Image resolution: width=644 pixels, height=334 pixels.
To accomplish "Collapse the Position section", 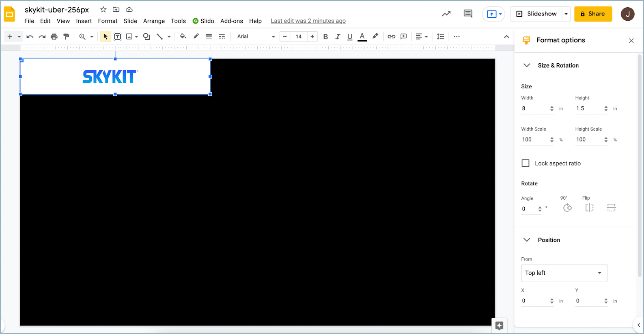I will (527, 240).
